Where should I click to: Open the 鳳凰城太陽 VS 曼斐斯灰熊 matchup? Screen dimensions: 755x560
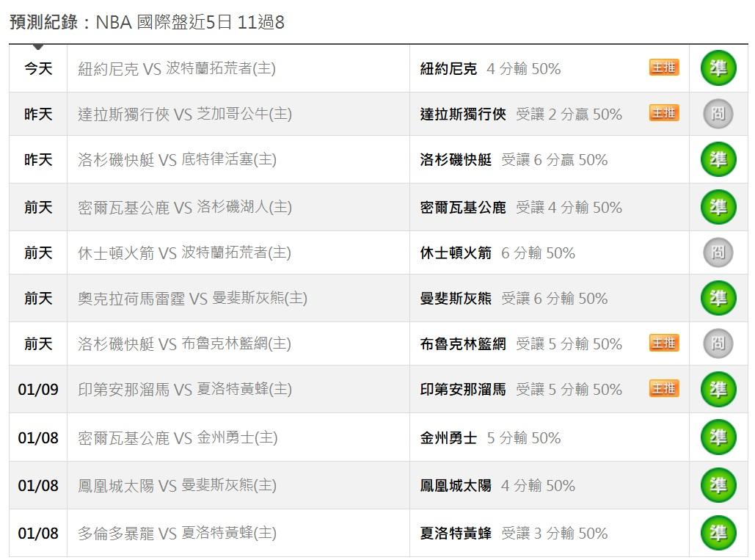click(x=177, y=485)
